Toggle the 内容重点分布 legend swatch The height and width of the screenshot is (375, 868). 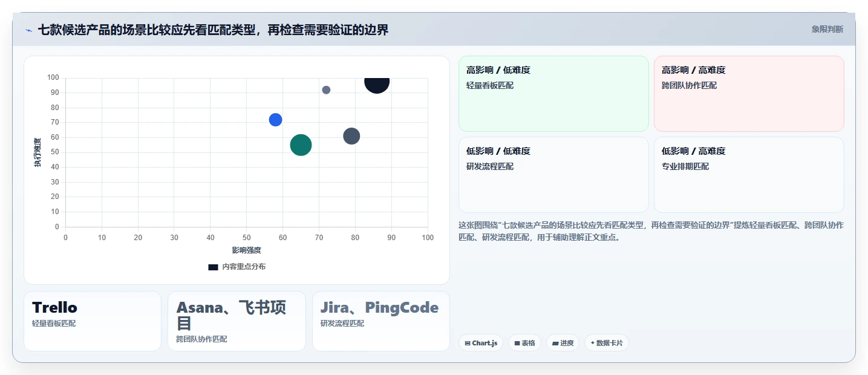tap(213, 267)
